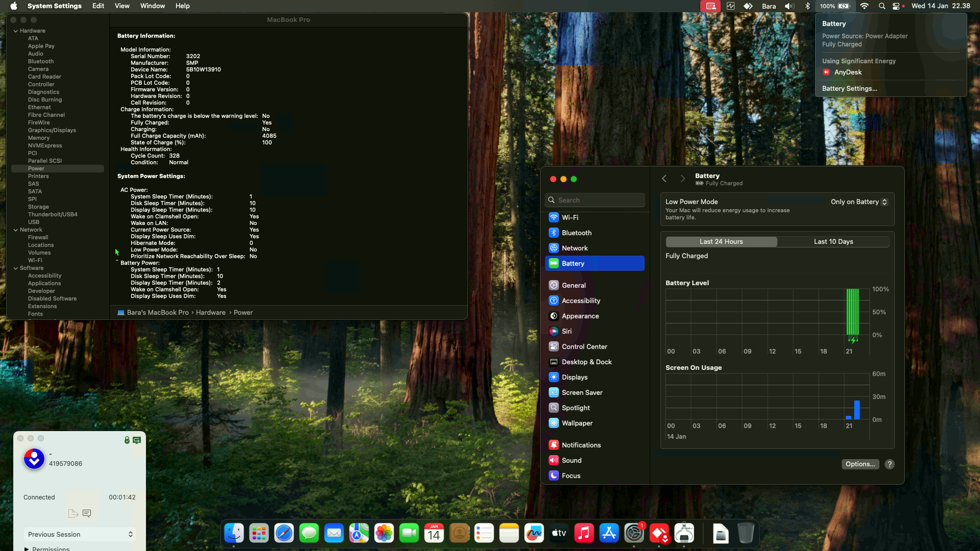The height and width of the screenshot is (551, 980).
Task: Click Battery Settings… in battery menu
Action: point(849,89)
